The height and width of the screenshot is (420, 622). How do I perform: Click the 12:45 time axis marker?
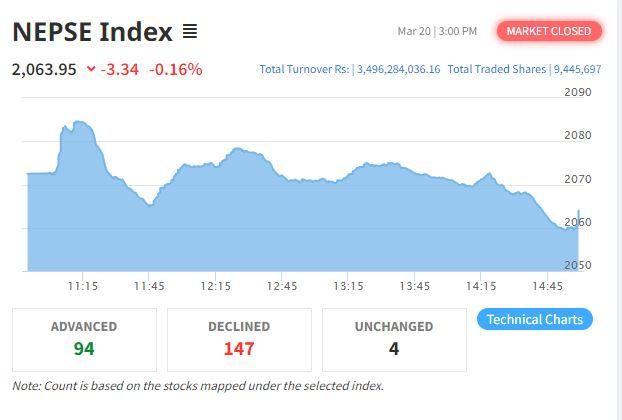click(282, 286)
